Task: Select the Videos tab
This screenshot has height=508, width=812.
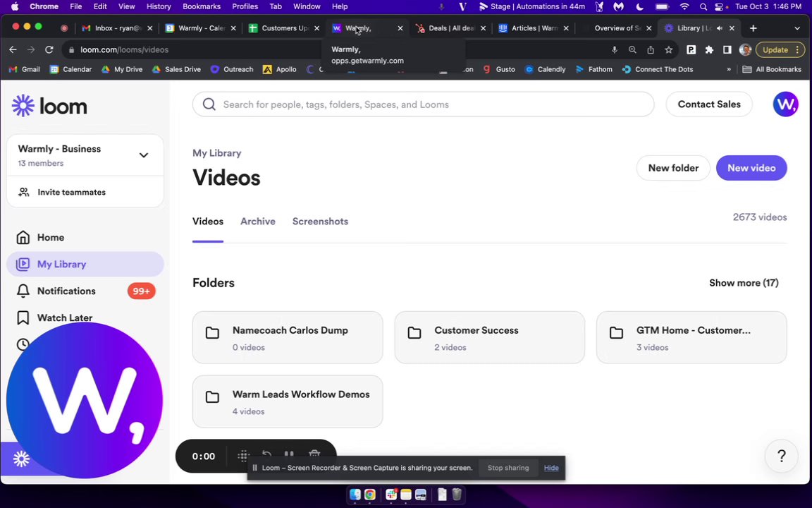Action: pyautogui.click(x=208, y=222)
